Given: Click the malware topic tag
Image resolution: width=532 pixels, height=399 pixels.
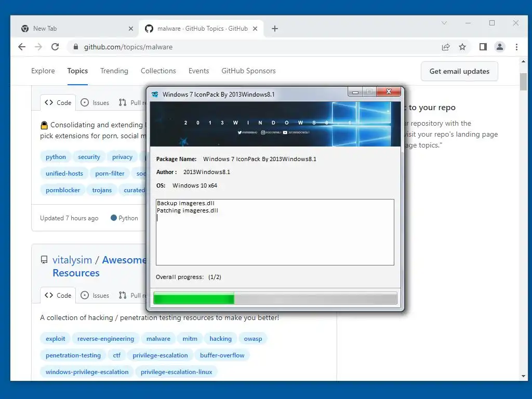Looking at the screenshot, I should click(158, 339).
